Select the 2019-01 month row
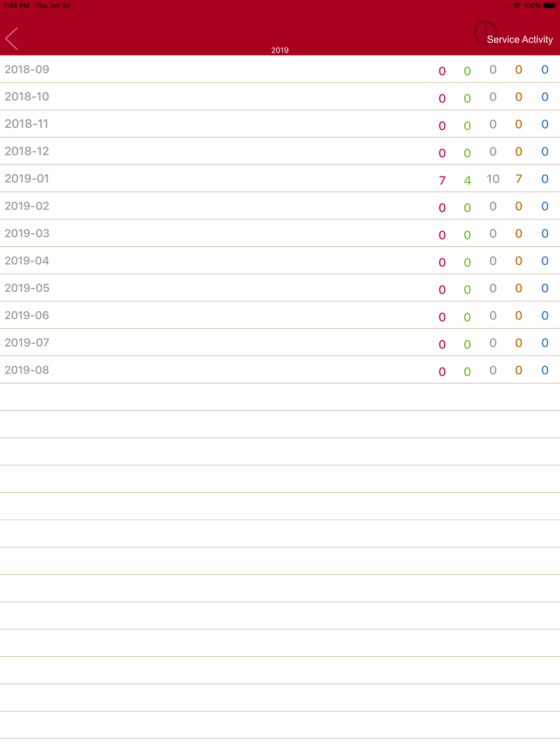The width and height of the screenshot is (560, 747). coord(280,179)
